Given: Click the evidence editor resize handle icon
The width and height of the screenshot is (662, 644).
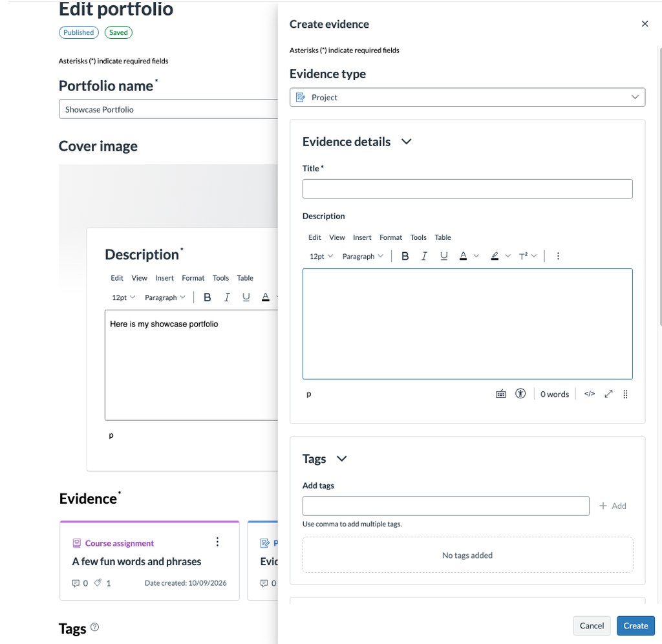Looking at the screenshot, I should coord(625,394).
